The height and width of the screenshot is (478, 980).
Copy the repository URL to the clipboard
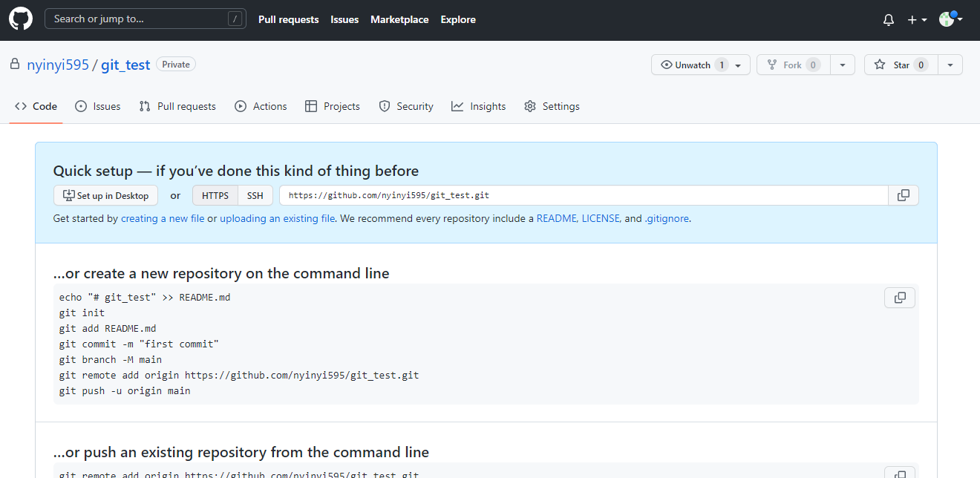(904, 195)
